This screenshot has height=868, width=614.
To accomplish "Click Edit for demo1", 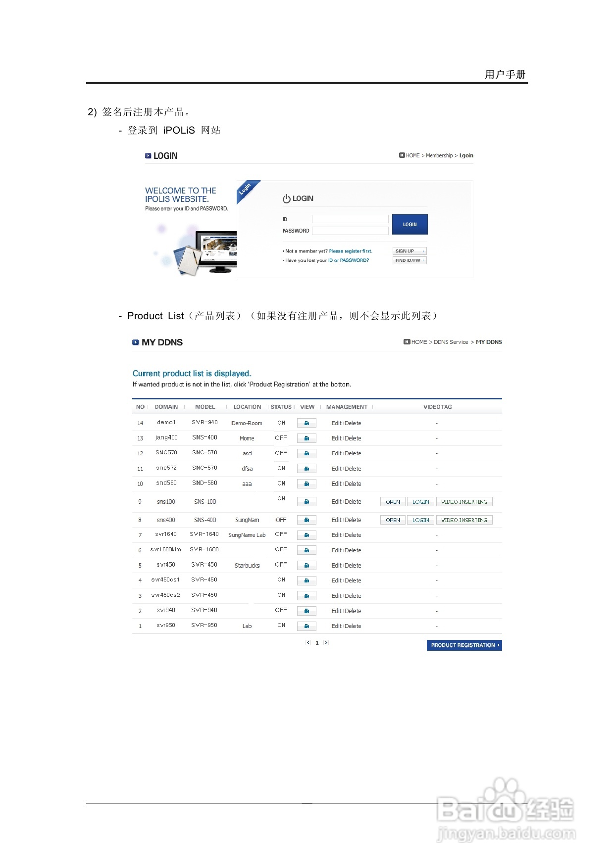I will tap(337, 423).
